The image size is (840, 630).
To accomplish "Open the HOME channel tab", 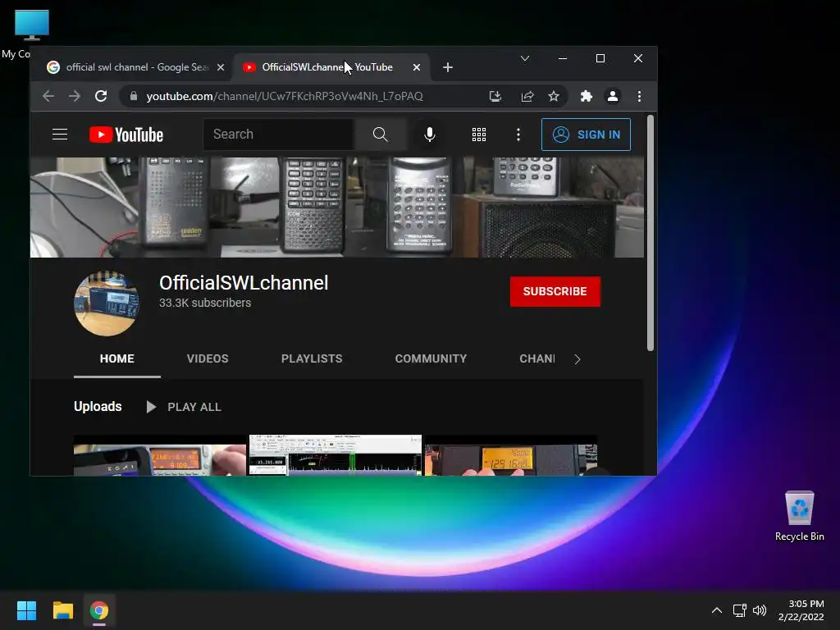I will click(116, 359).
